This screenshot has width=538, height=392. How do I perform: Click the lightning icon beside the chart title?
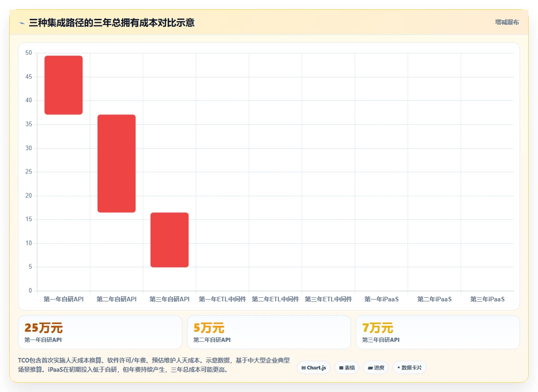coord(22,23)
